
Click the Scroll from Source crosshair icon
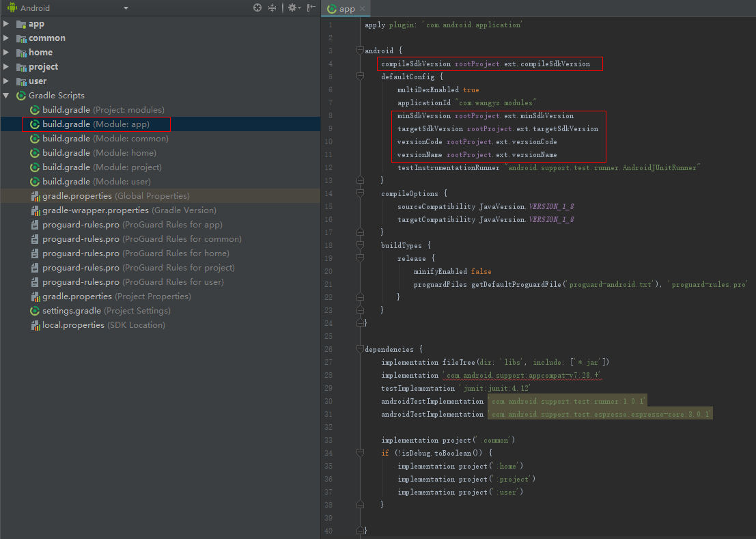point(257,8)
